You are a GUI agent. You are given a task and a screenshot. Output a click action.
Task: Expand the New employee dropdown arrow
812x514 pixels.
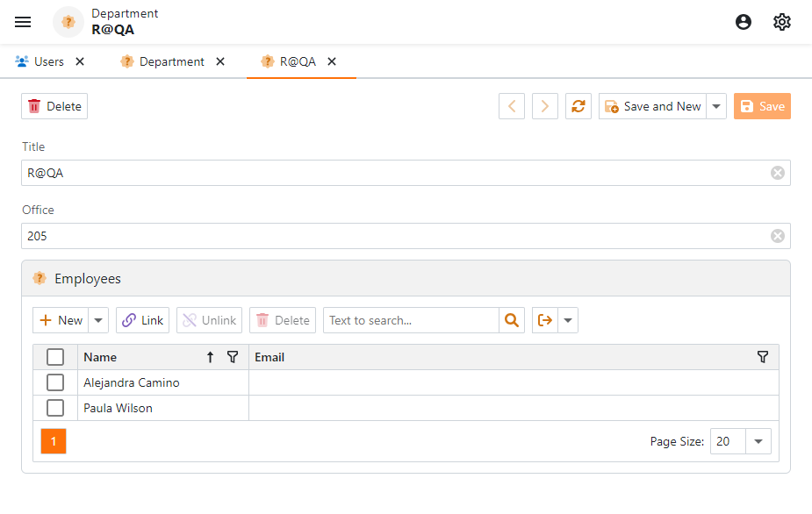coord(98,320)
